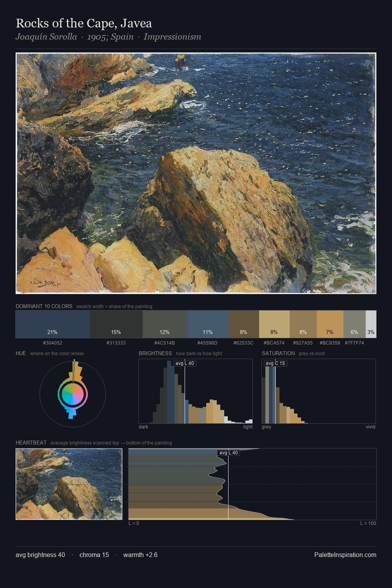The width and height of the screenshot is (392, 588).
Task: Select the 'swatch width = share of the painting' note
Action: point(114,307)
